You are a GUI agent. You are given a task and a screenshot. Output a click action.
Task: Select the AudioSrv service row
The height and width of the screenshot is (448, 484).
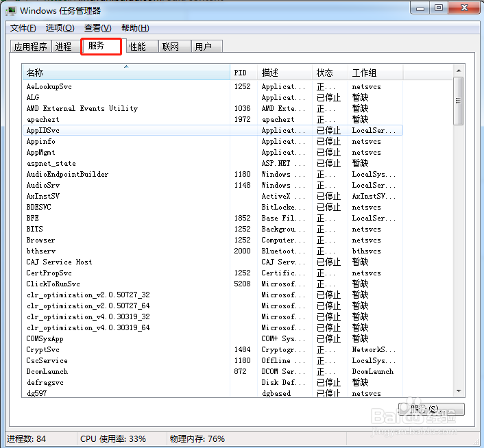tap(213, 186)
